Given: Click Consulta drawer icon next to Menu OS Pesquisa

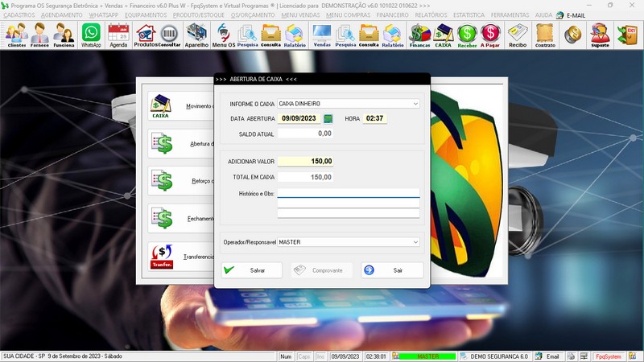Looking at the screenshot, I should [271, 35].
